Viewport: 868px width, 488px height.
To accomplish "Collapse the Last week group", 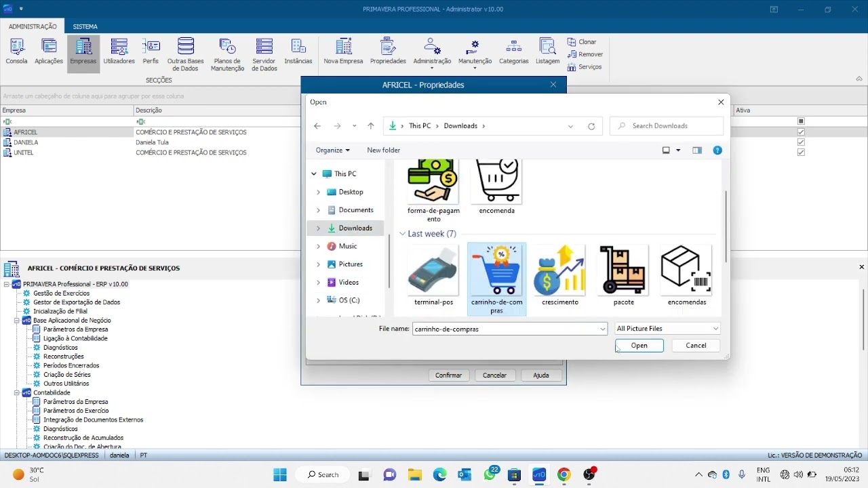I will click(x=402, y=234).
